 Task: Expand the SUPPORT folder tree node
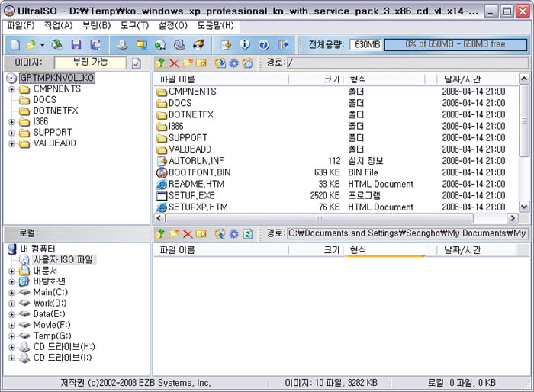coord(12,133)
